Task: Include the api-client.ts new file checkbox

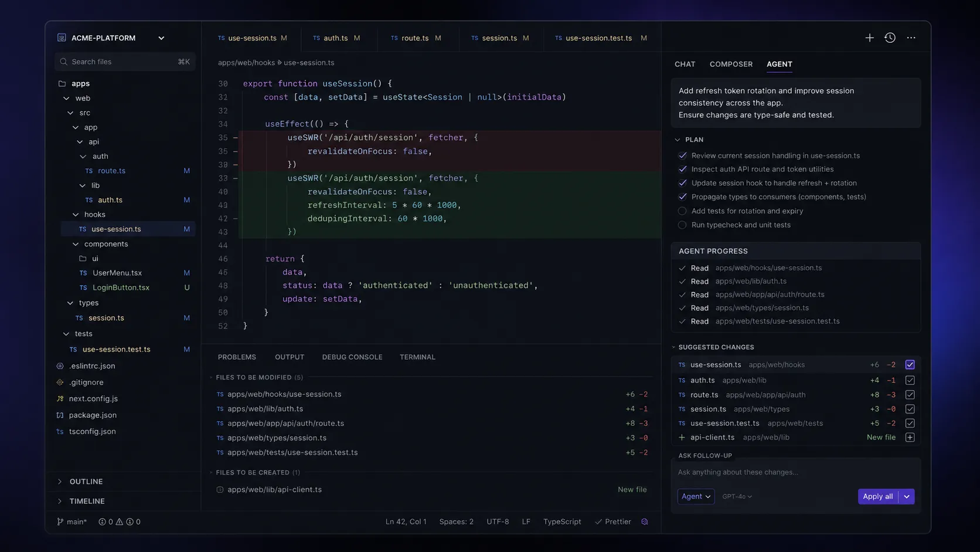Action: 910,438
